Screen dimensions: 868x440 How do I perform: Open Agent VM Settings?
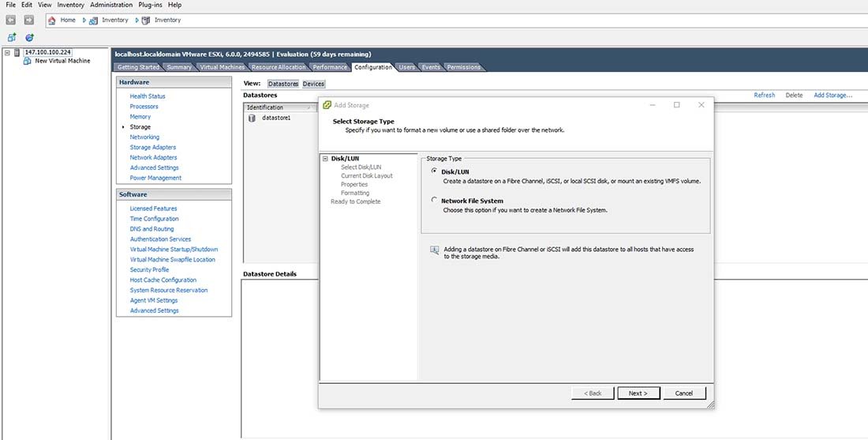(x=154, y=300)
